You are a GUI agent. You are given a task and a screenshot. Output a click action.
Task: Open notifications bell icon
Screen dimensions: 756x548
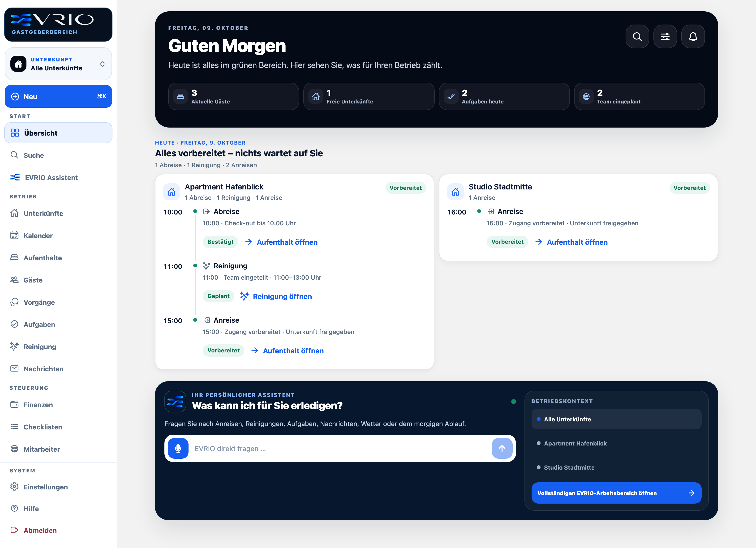693,36
